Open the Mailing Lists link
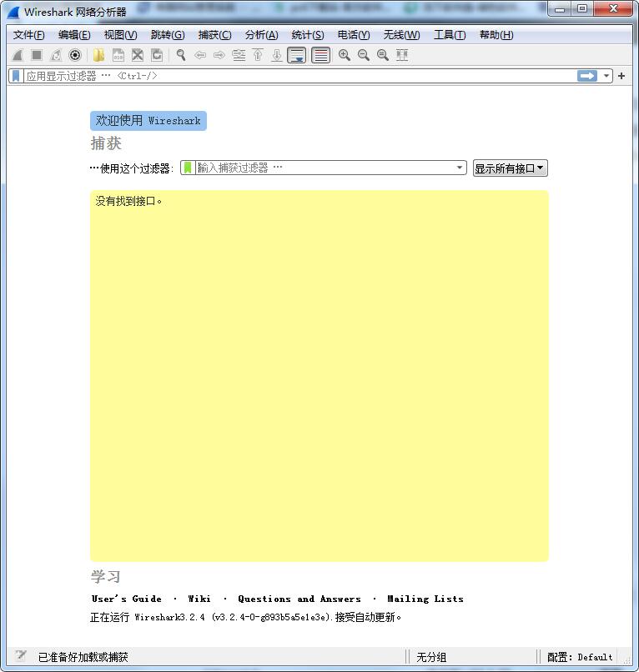639x672 pixels. pyautogui.click(x=425, y=599)
